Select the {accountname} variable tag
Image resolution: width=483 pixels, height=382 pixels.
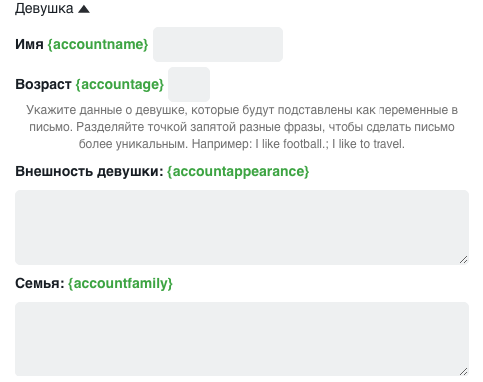tap(98, 44)
